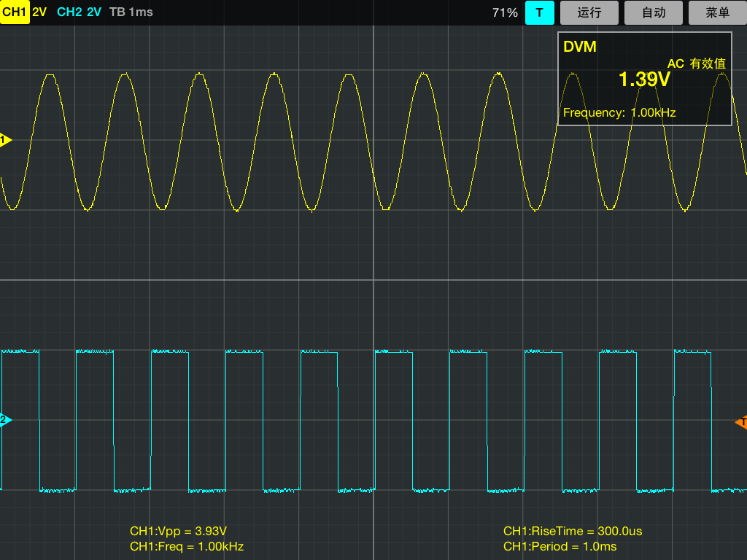Viewport: 747px width, 560px height.
Task: Select the yellow CH1 channel badge
Action: click(15, 12)
